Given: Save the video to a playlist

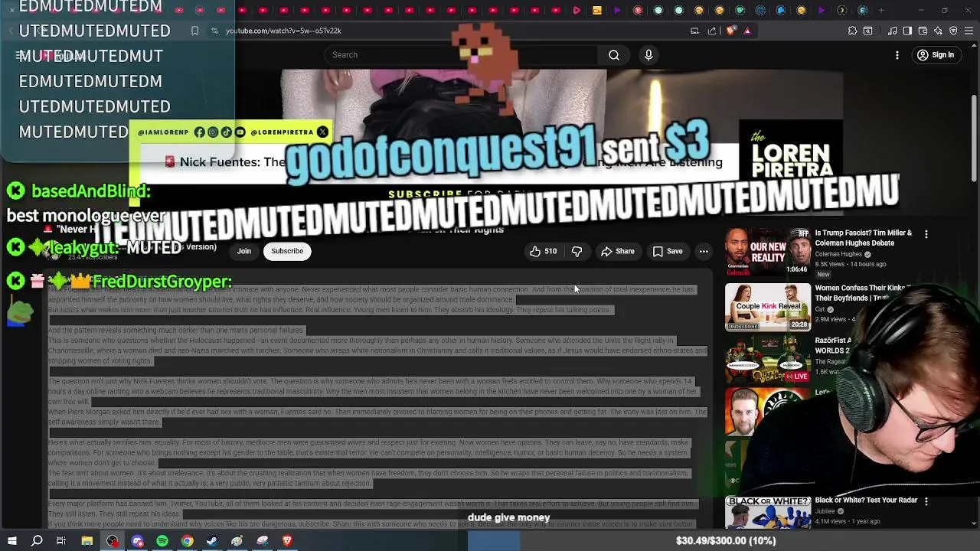Looking at the screenshot, I should point(668,251).
